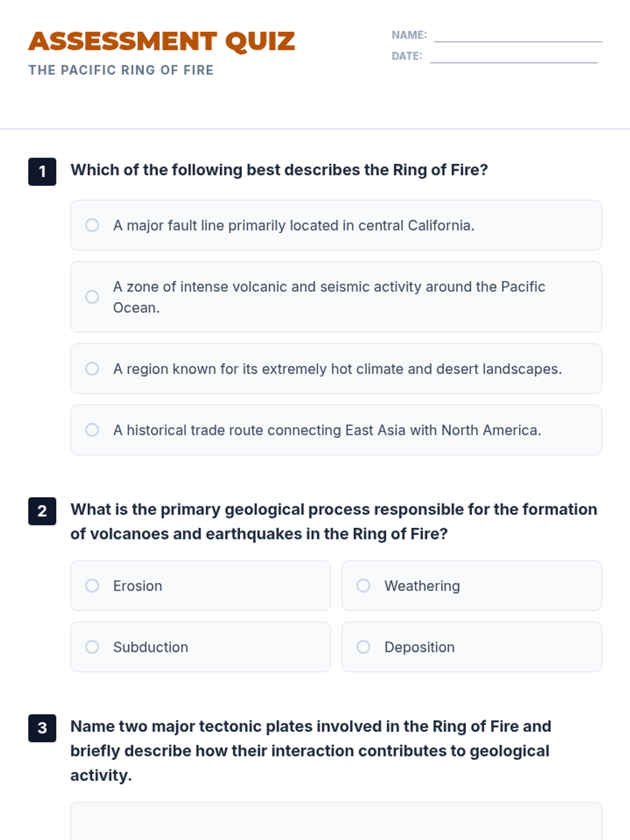Image resolution: width=630 pixels, height=840 pixels.
Task: Click the question 3 number badge
Action: [x=43, y=728]
